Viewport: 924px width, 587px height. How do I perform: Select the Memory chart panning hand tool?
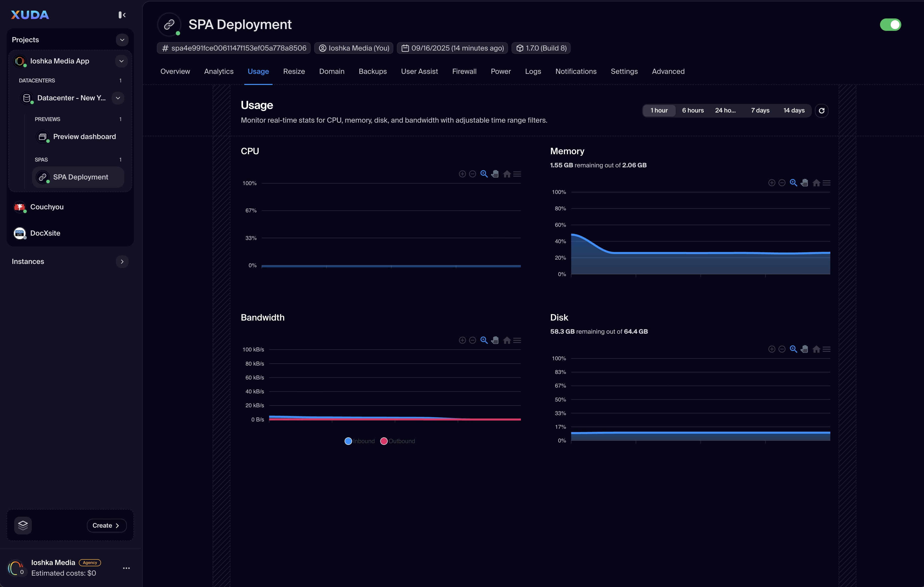point(804,183)
